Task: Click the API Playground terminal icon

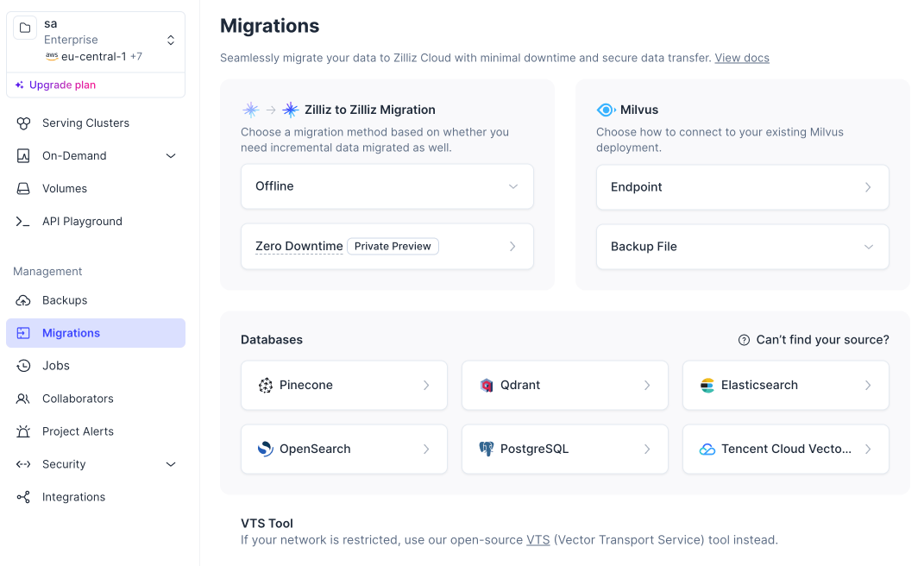Action: [x=23, y=221]
